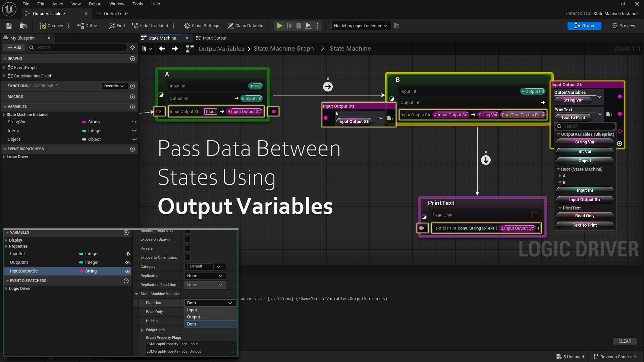Open the Diff dropdown
Screen dimensions: 644x362
coord(87,26)
